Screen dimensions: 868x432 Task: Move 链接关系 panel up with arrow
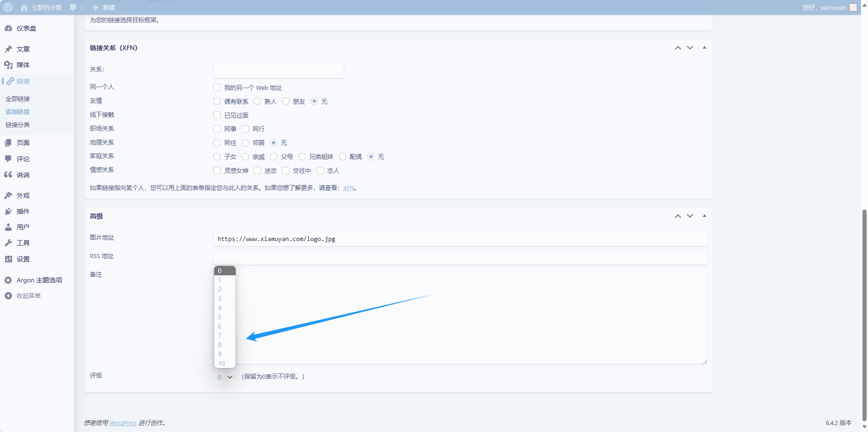[x=678, y=48]
